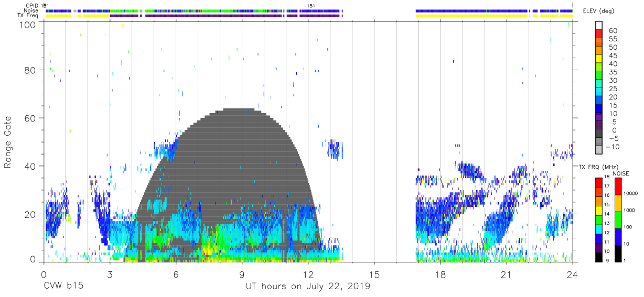Image resolution: width=644 pixels, height=297 pixels.
Task: Click the 'ELEV (deg)' colorbar title
Action: click(x=600, y=11)
